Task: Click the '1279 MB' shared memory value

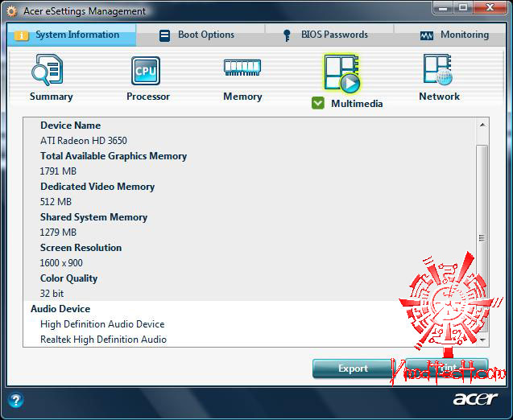Action: pos(58,232)
